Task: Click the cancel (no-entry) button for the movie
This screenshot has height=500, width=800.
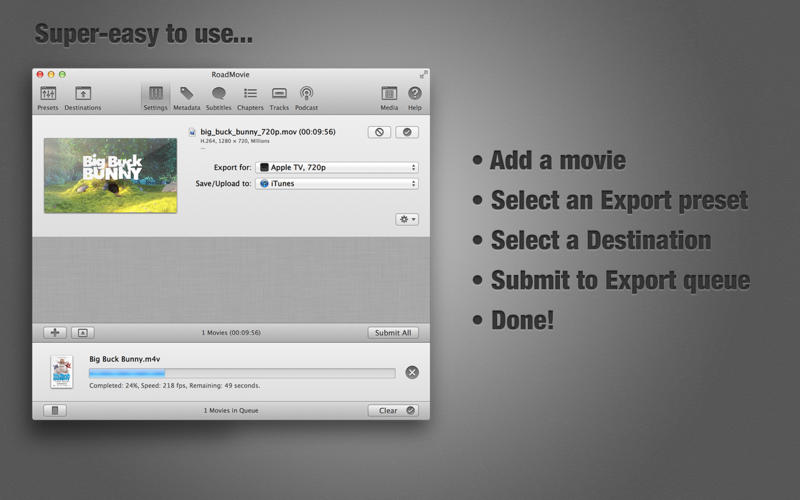Action: (379, 132)
